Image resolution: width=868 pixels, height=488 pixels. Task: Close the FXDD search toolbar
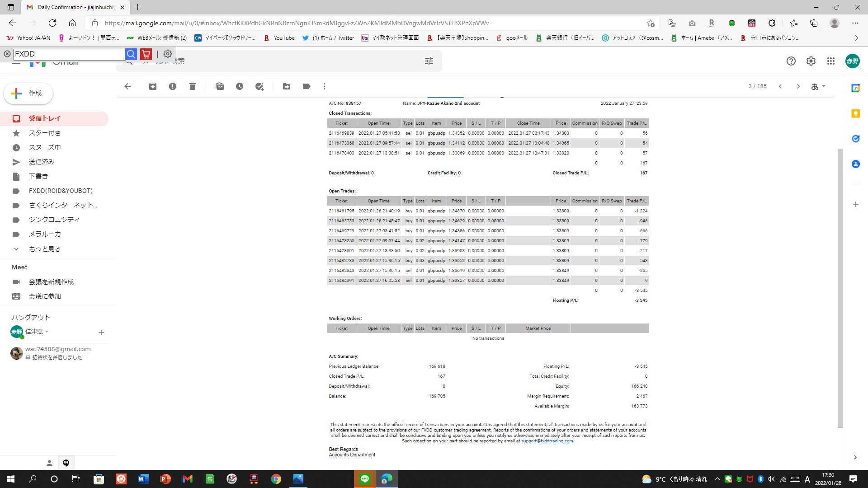coord(7,54)
